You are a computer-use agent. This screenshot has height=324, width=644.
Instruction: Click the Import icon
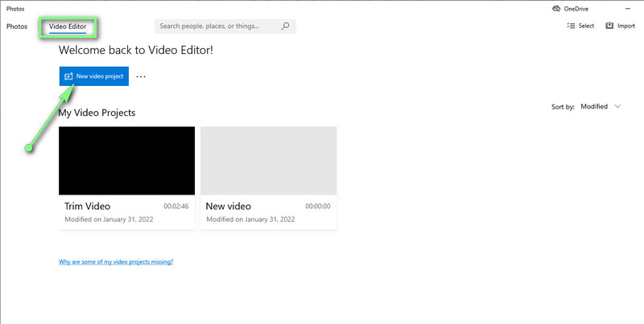tap(609, 26)
